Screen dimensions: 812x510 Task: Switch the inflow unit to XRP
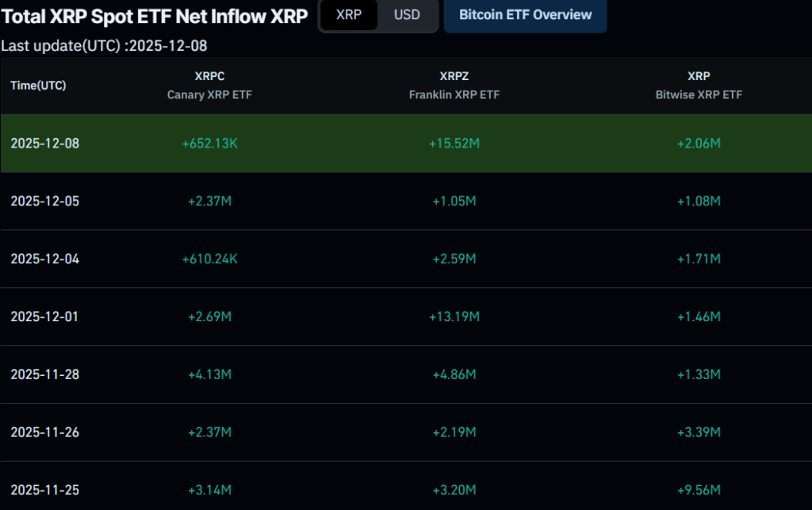tap(349, 15)
